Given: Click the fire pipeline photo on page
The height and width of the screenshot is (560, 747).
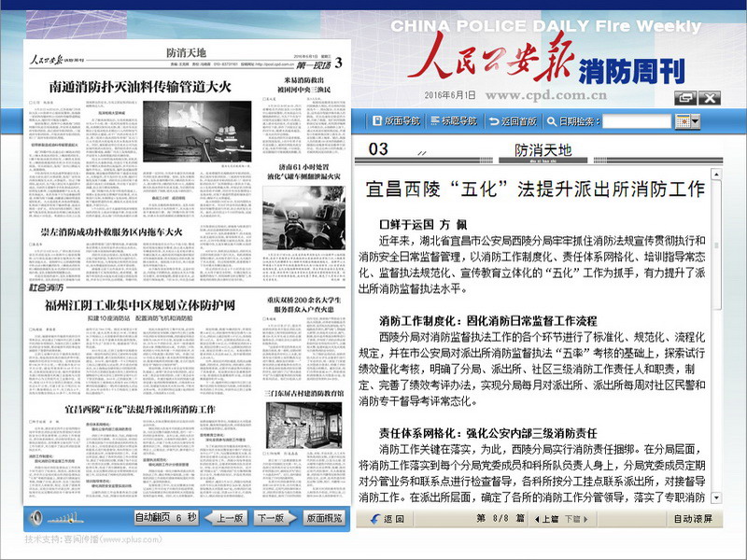Looking at the screenshot, I should coord(197,132).
